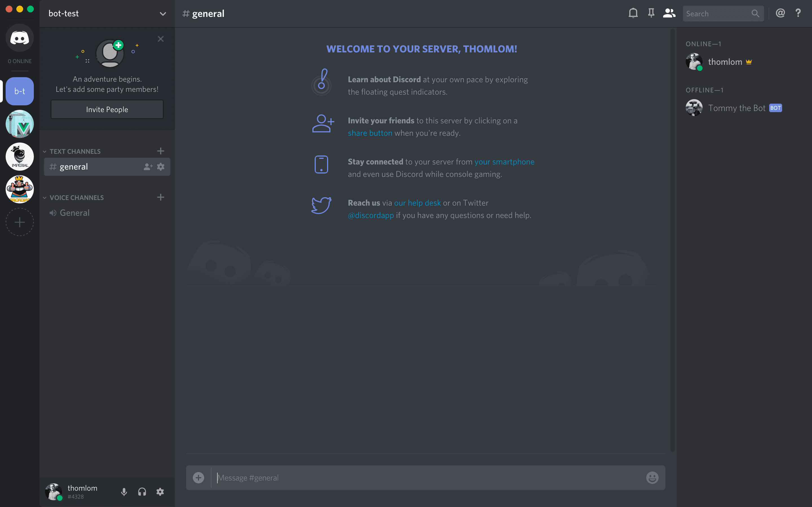Viewport: 812px width, 507px height.
Task: Click the add new server plus icon
Action: pos(19,222)
